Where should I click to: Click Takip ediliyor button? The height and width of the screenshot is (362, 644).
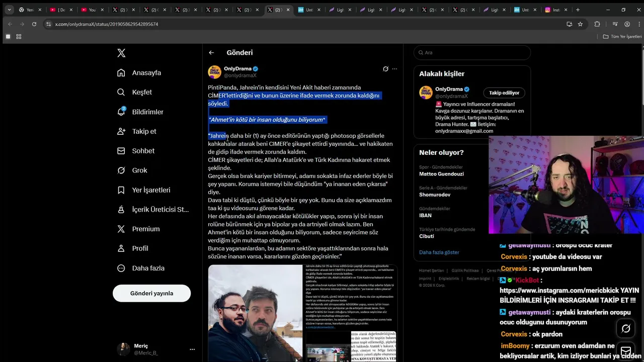pos(504,93)
